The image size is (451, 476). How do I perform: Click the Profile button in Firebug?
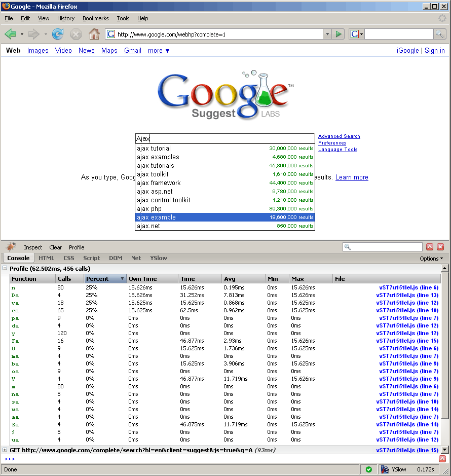(x=77, y=247)
